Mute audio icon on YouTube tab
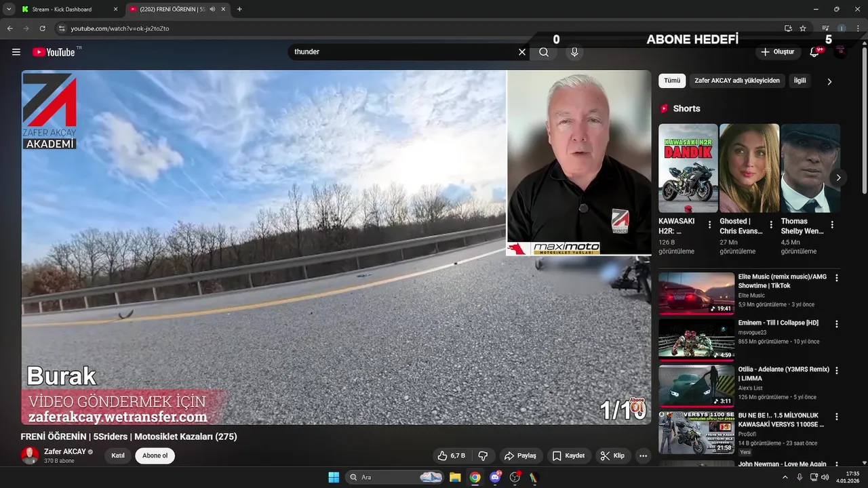The width and height of the screenshot is (868, 488). (212, 9)
